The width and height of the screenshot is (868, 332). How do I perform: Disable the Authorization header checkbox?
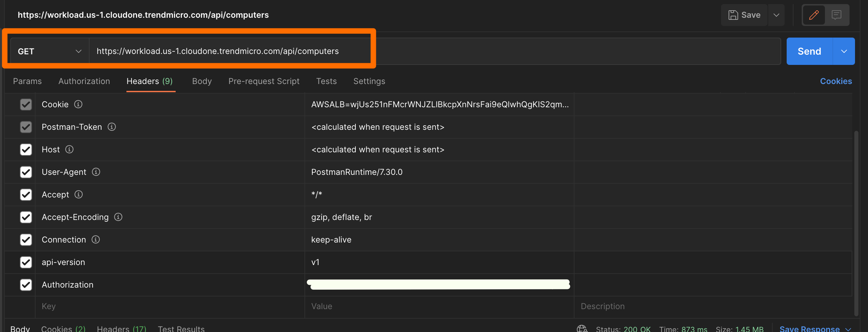26,285
